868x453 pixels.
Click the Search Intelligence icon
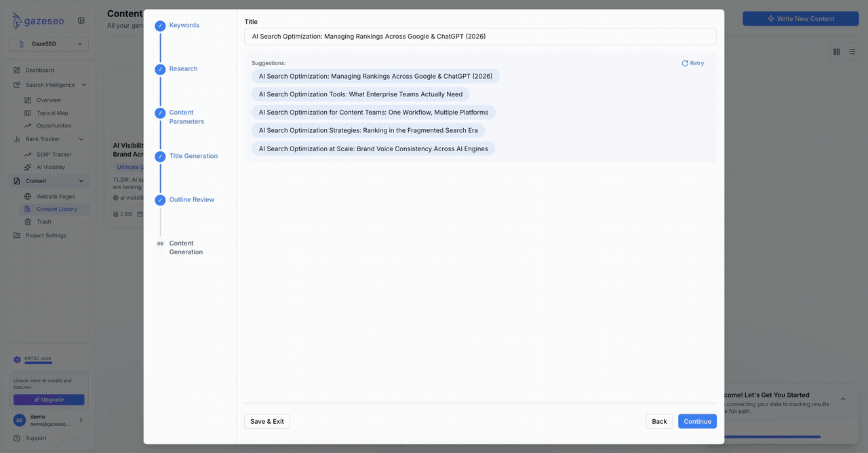[17, 85]
